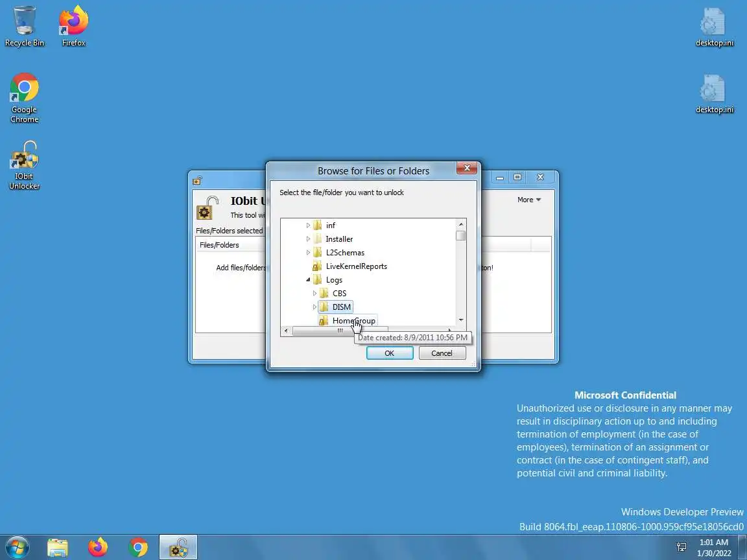The width and height of the screenshot is (747, 560).
Task: Click the locked HomeGroup folder icon
Action: tap(324, 320)
